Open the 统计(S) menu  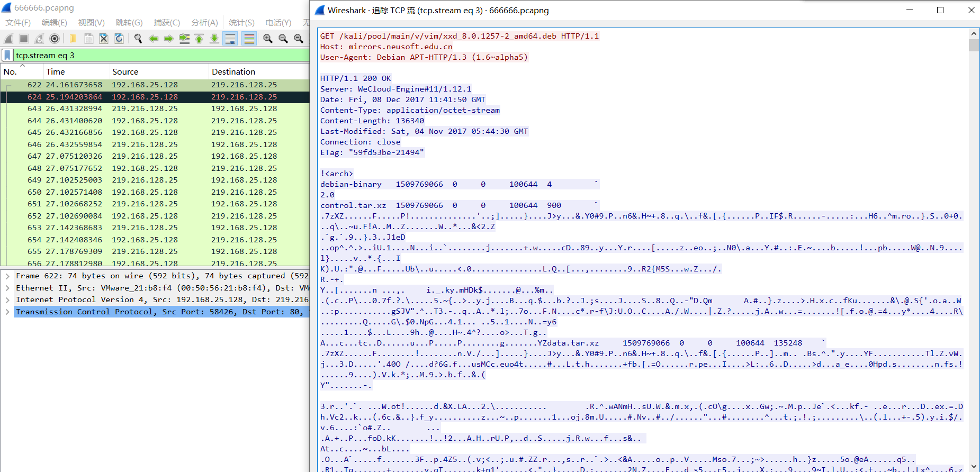241,23
